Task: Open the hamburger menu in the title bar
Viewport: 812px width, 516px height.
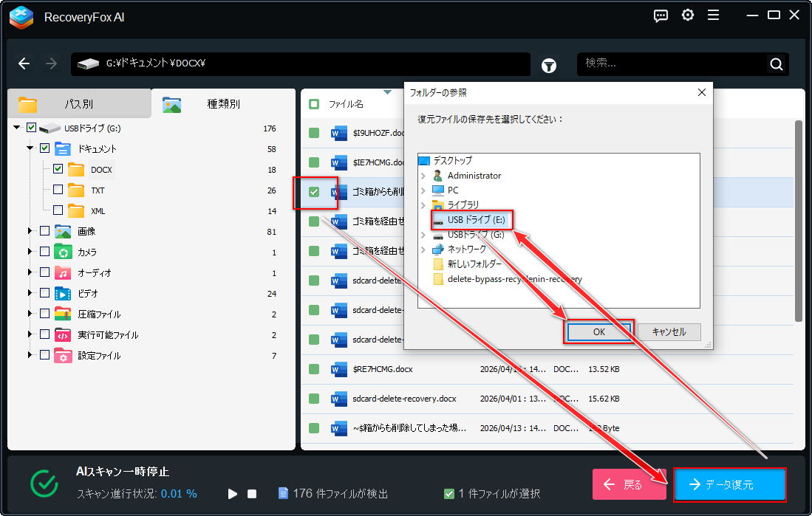Action: point(714,15)
